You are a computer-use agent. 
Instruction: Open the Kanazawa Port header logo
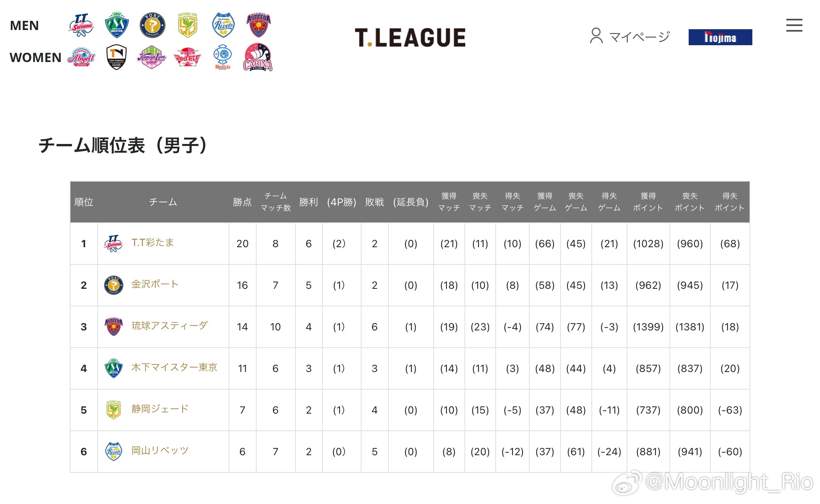[x=152, y=25]
